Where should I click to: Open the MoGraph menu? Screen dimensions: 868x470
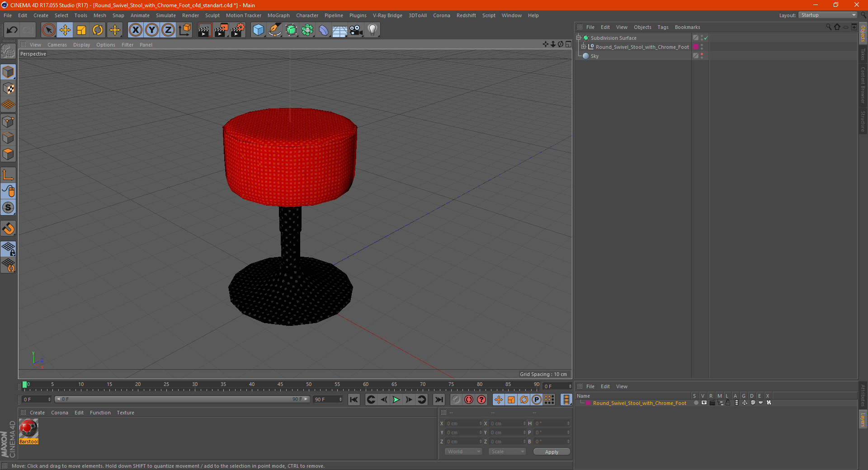coord(278,15)
